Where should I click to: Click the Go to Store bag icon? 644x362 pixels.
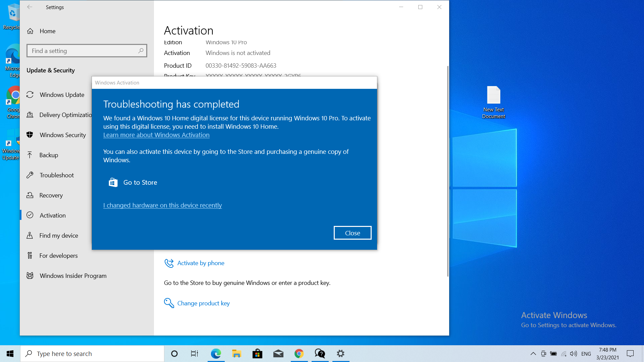113,182
